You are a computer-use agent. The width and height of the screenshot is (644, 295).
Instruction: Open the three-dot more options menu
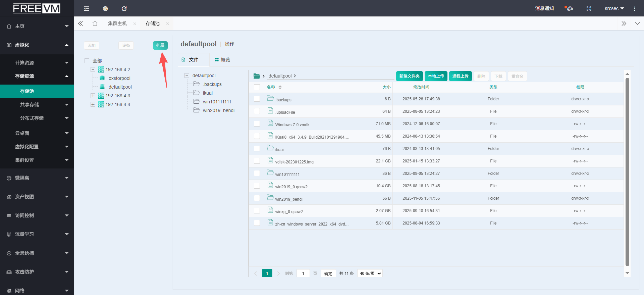pyautogui.click(x=634, y=9)
